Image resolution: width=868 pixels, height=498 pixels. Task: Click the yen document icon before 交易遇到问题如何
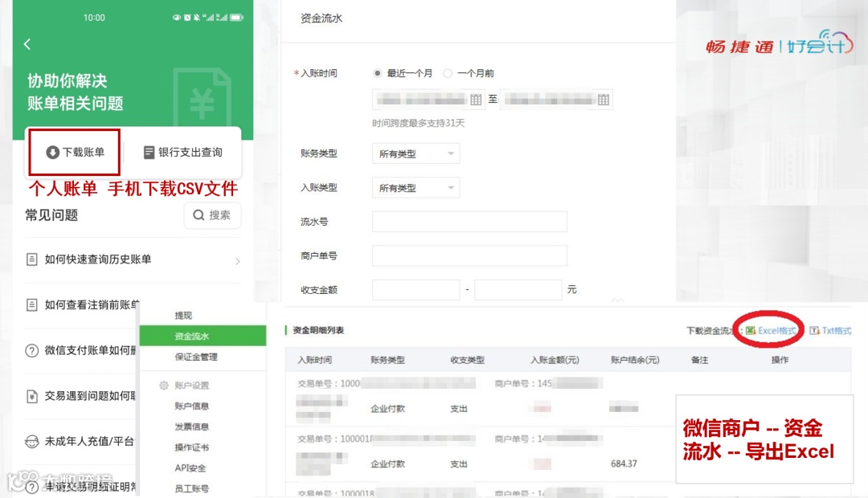32,396
